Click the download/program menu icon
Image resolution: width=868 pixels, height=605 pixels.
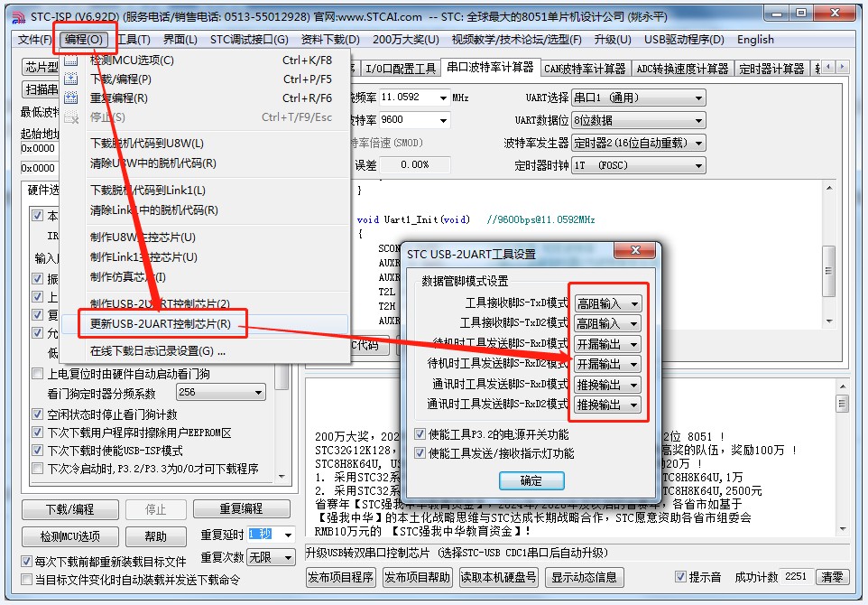point(71,79)
